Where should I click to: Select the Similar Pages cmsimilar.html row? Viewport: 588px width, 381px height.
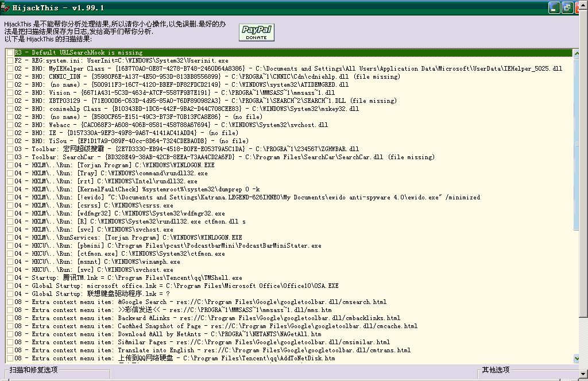click(x=202, y=342)
